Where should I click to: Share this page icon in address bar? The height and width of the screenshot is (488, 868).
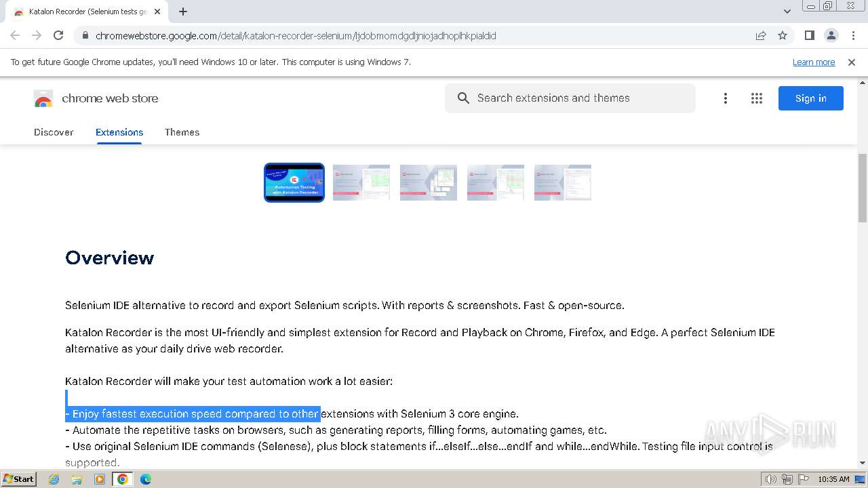(761, 35)
